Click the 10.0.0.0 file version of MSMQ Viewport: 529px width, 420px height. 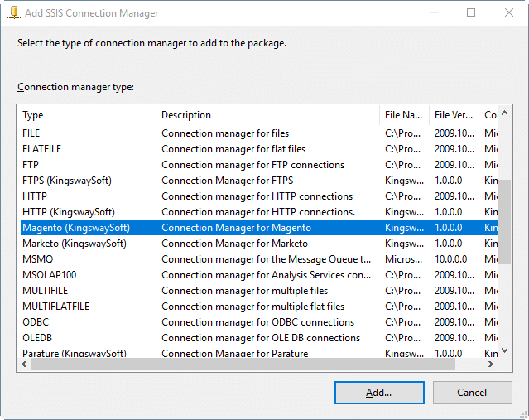pos(450,259)
